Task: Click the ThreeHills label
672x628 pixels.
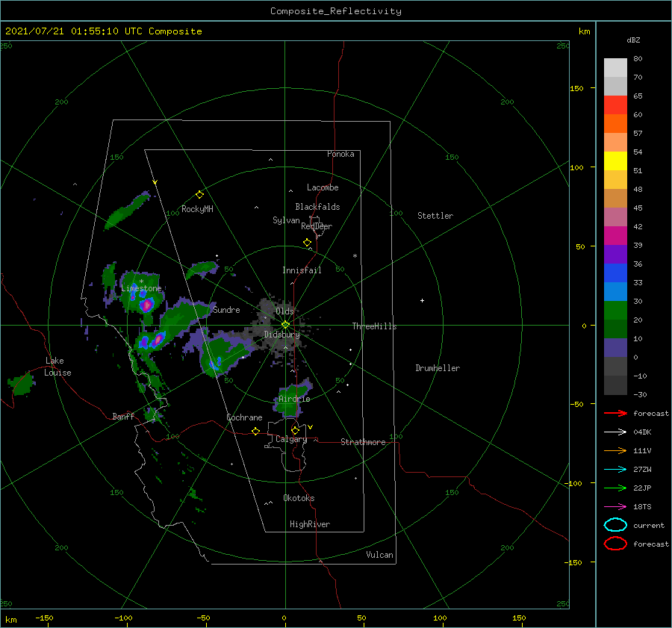Action: pyautogui.click(x=374, y=326)
